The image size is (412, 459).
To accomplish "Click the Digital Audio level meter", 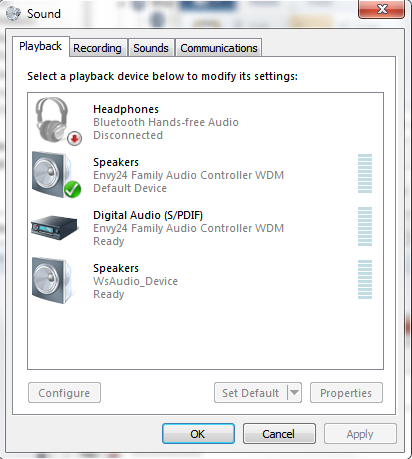I will point(365,226).
